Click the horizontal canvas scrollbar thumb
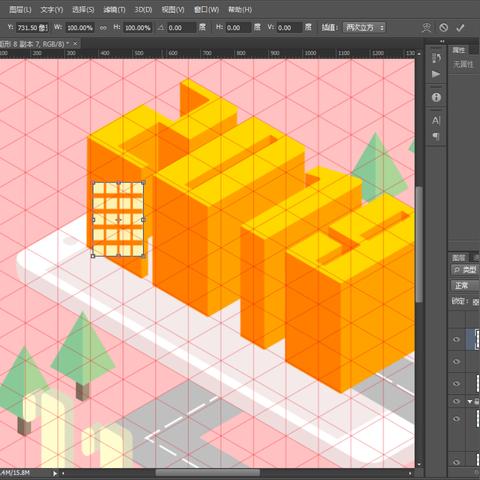Image resolution: width=480 pixels, height=480 pixels. [208, 473]
